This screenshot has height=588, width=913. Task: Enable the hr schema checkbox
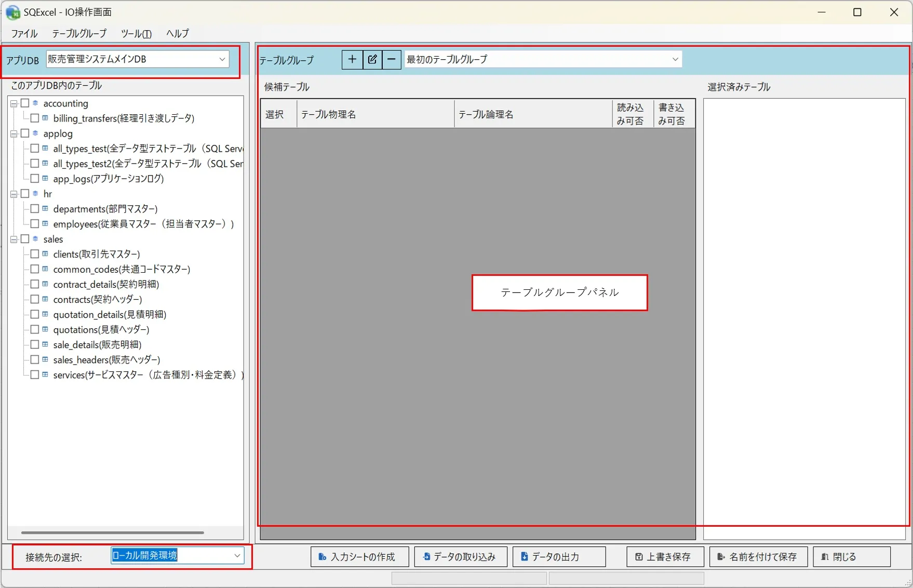[24, 193]
